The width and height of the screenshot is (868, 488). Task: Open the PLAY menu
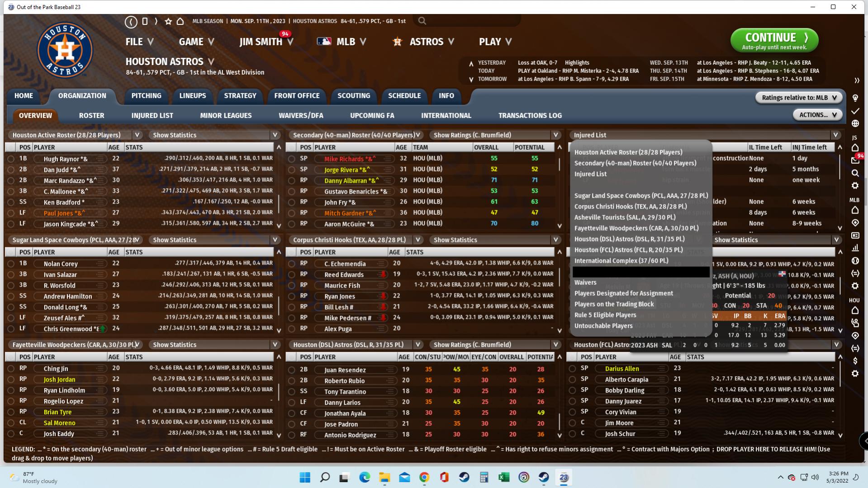click(495, 42)
